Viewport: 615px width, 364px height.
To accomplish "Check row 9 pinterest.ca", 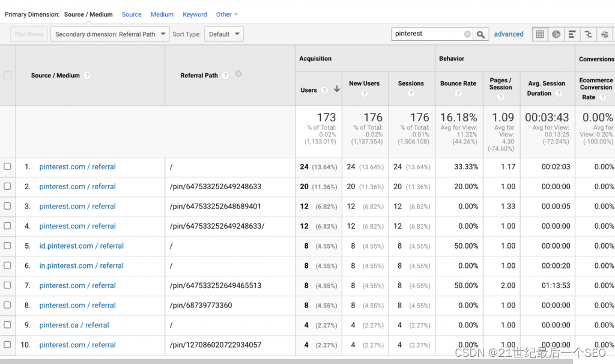I will [7, 325].
